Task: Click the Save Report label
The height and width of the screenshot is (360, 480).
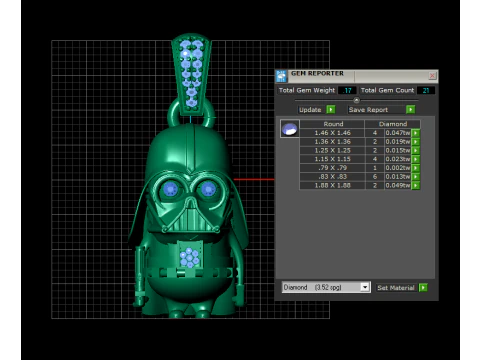Action: click(x=368, y=110)
